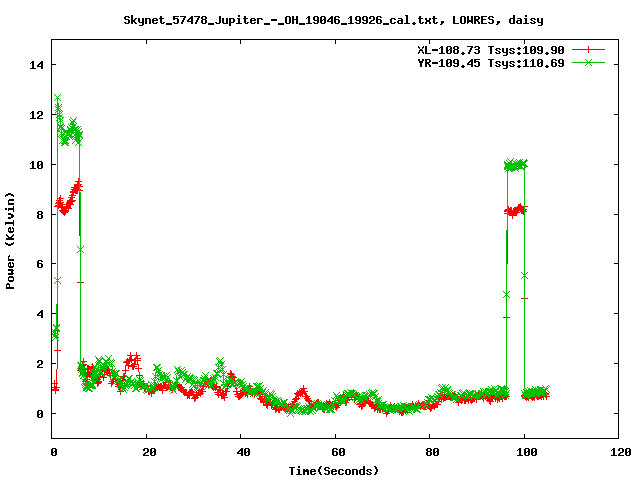
Task: Click the y-axis tick label 10
Action: 36,164
